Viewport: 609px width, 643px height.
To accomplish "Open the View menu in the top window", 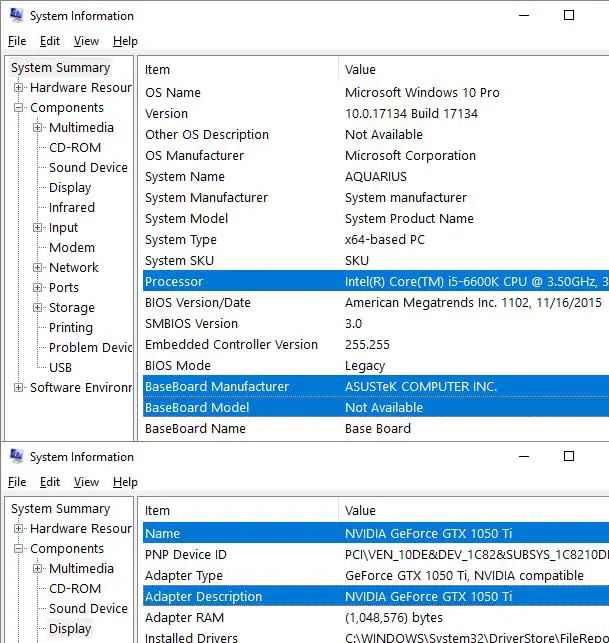I will pyautogui.click(x=86, y=41).
